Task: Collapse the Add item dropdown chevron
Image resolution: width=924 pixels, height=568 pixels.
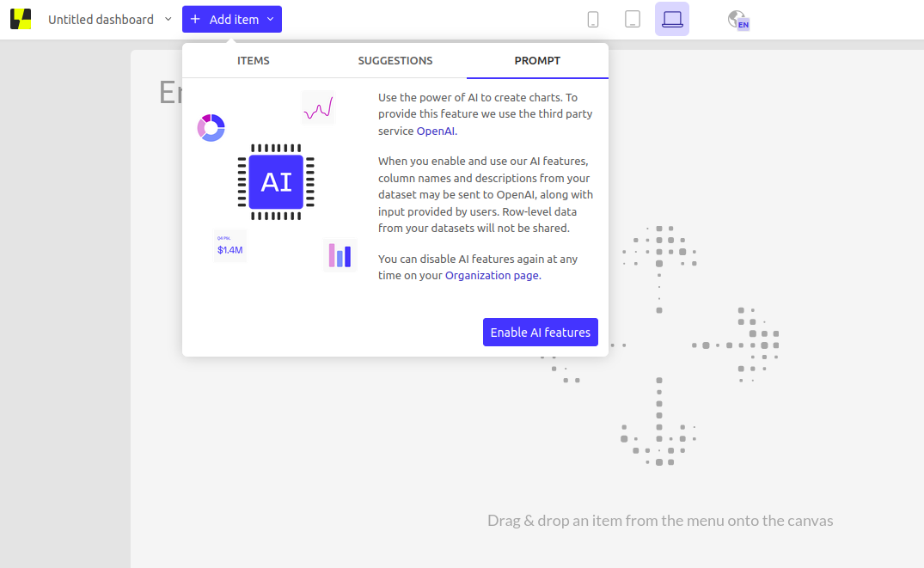Action: (271, 19)
